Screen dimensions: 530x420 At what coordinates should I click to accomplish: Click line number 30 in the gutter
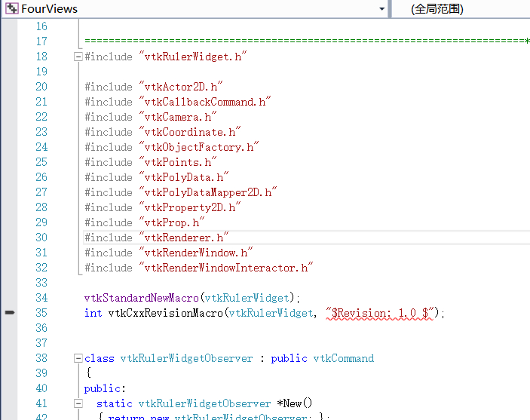pos(41,238)
